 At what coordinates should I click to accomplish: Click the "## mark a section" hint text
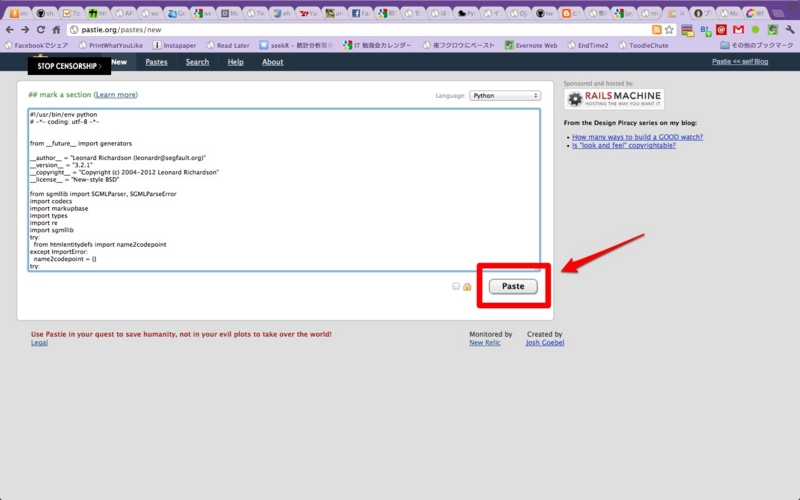(60, 95)
